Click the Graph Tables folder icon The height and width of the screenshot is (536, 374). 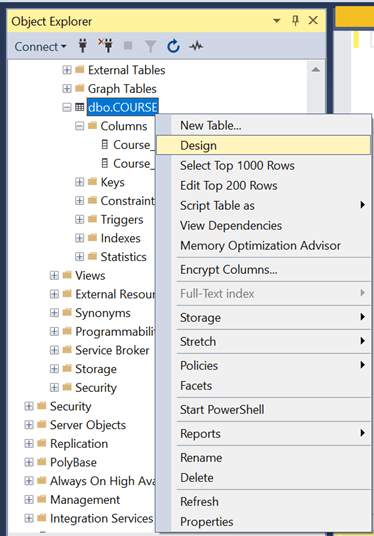tap(79, 88)
